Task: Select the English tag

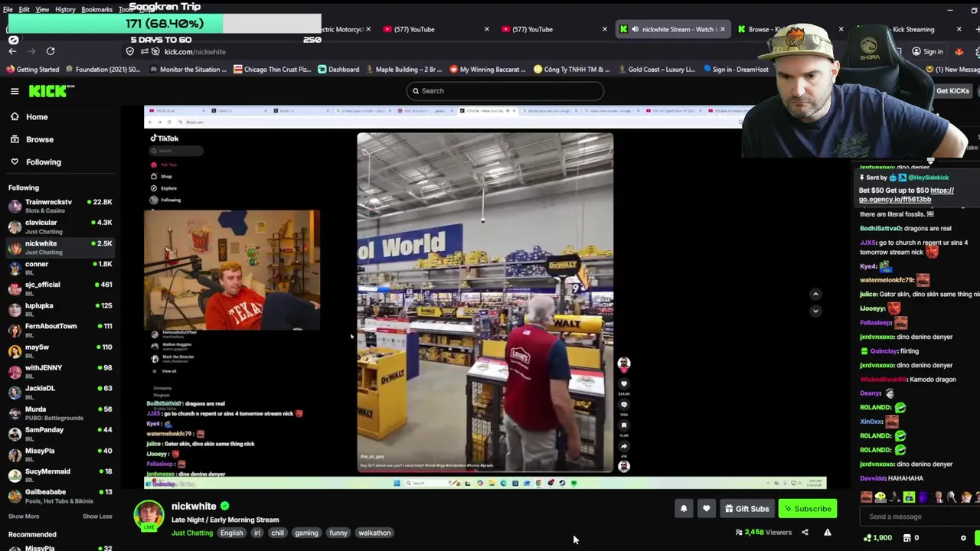Action: coord(231,533)
